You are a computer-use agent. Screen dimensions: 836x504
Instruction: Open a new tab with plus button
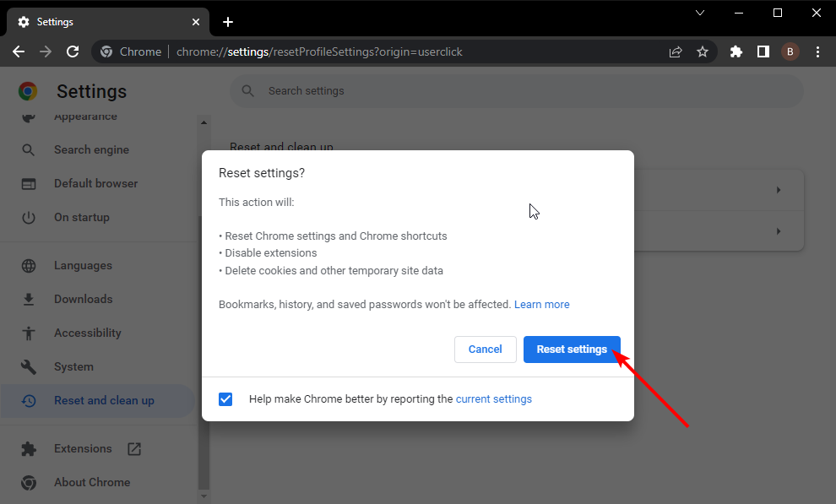227,22
